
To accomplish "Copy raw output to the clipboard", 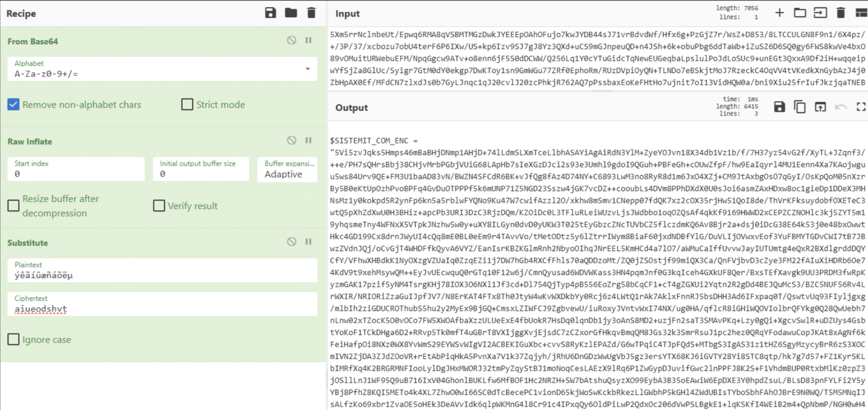I will click(x=800, y=107).
